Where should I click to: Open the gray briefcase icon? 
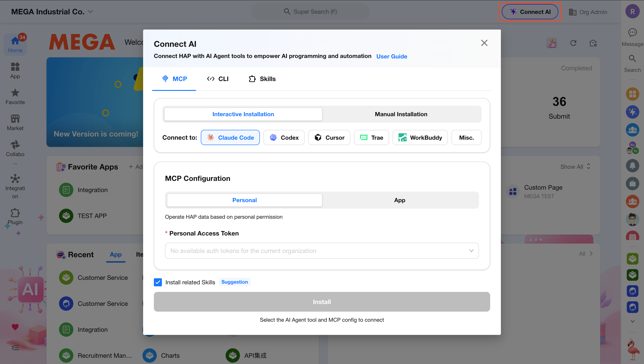[x=633, y=184]
